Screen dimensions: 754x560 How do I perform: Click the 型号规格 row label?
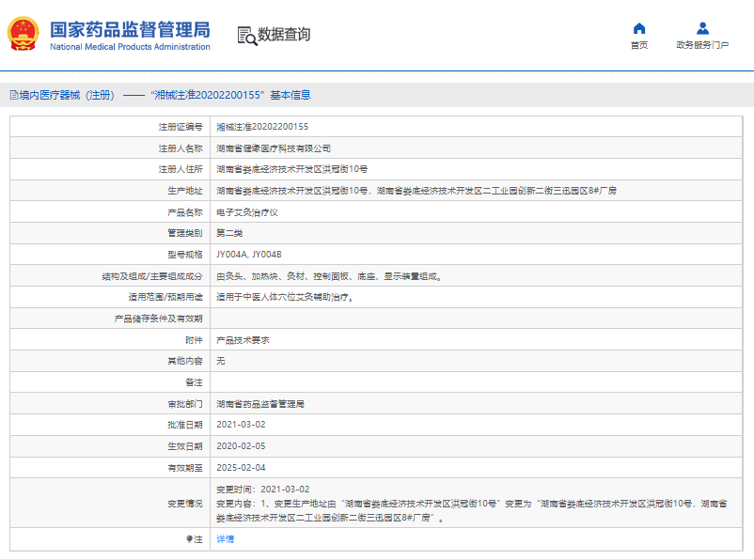[x=185, y=255]
